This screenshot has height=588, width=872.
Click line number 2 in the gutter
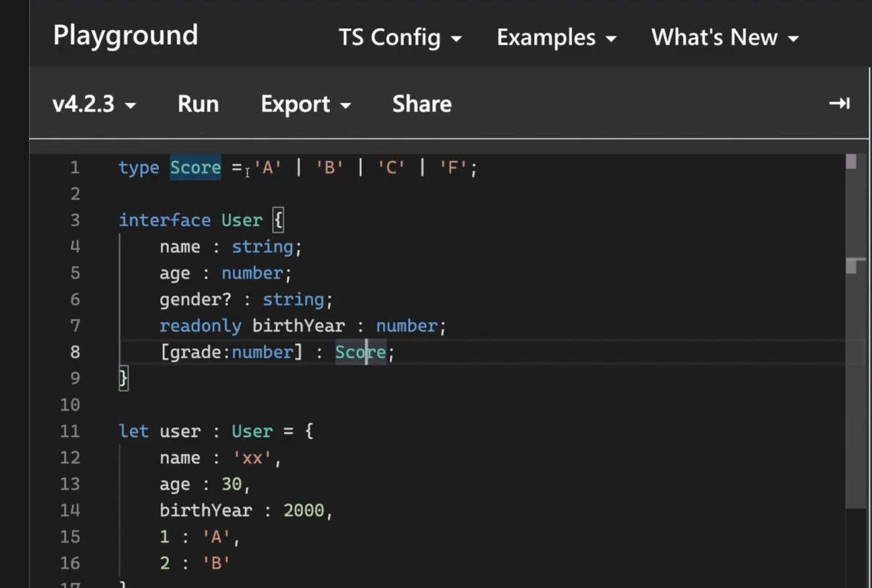pyautogui.click(x=75, y=194)
